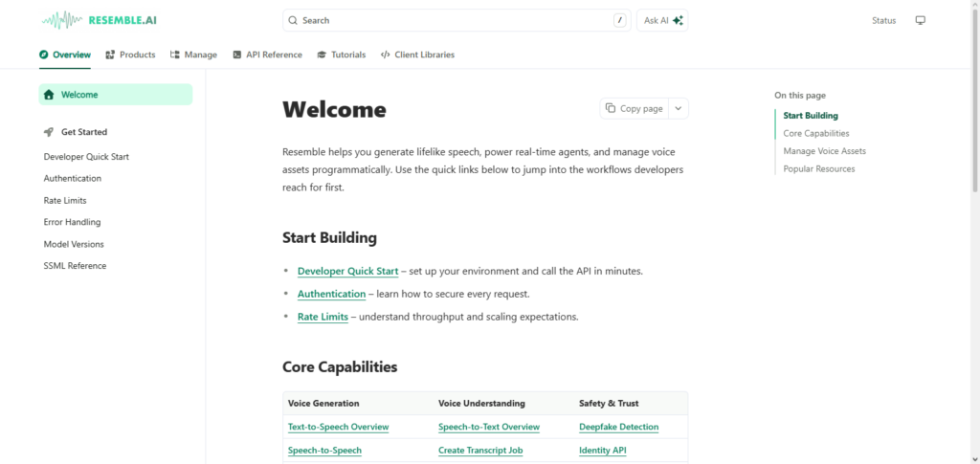Open SSML Reference in the sidebar

point(75,266)
